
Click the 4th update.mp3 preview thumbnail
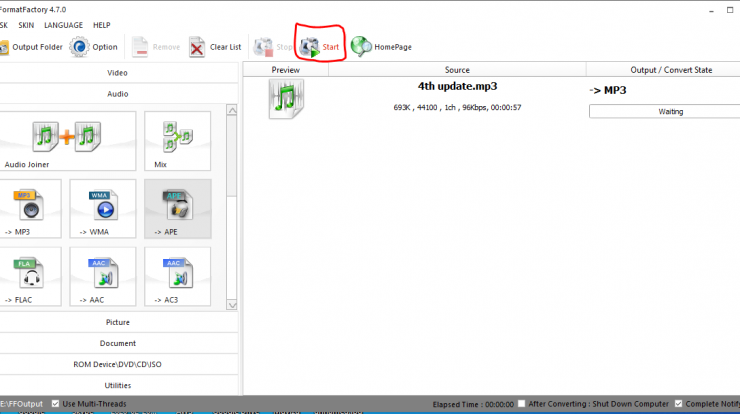(x=286, y=99)
